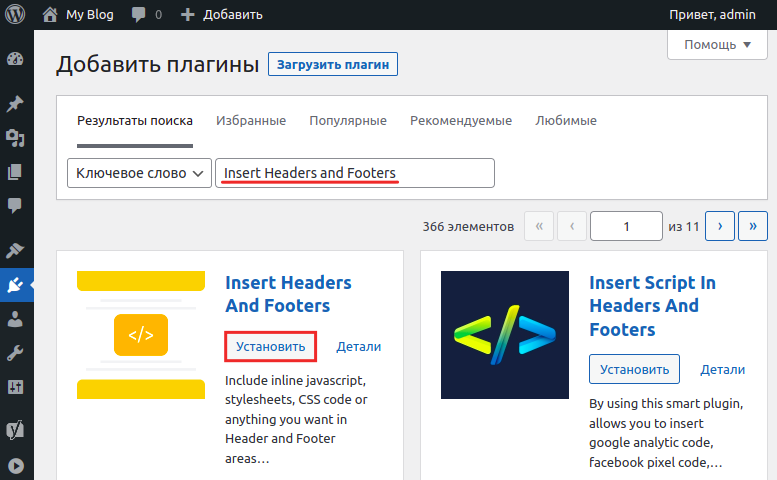Viewport: 777px width, 480px height.
Task: Open the Users person icon in sidebar
Action: [15, 319]
